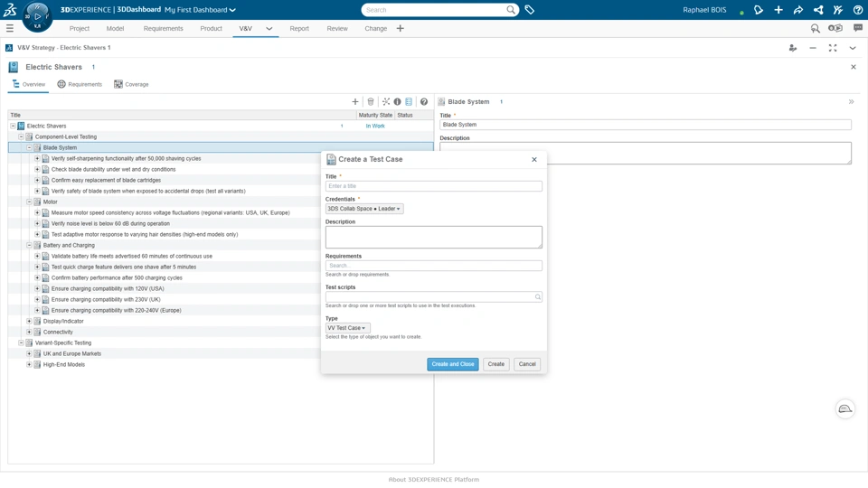Open the tags icon beside search

click(x=530, y=10)
